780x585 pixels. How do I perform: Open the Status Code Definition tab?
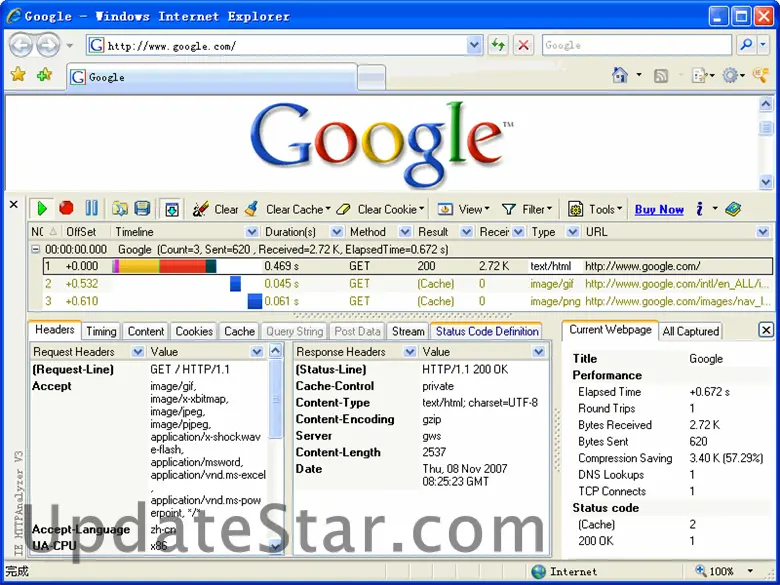487,331
